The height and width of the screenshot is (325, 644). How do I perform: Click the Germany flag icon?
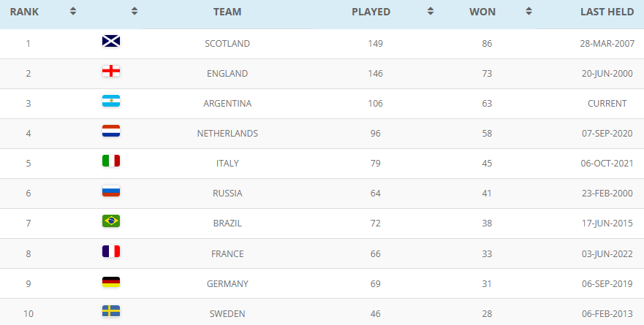(111, 281)
